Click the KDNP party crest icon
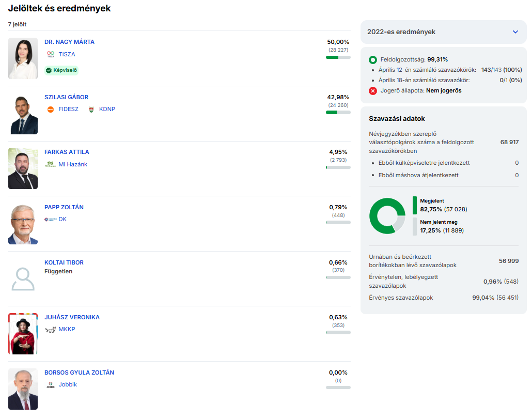The image size is (532, 419). pos(91,110)
